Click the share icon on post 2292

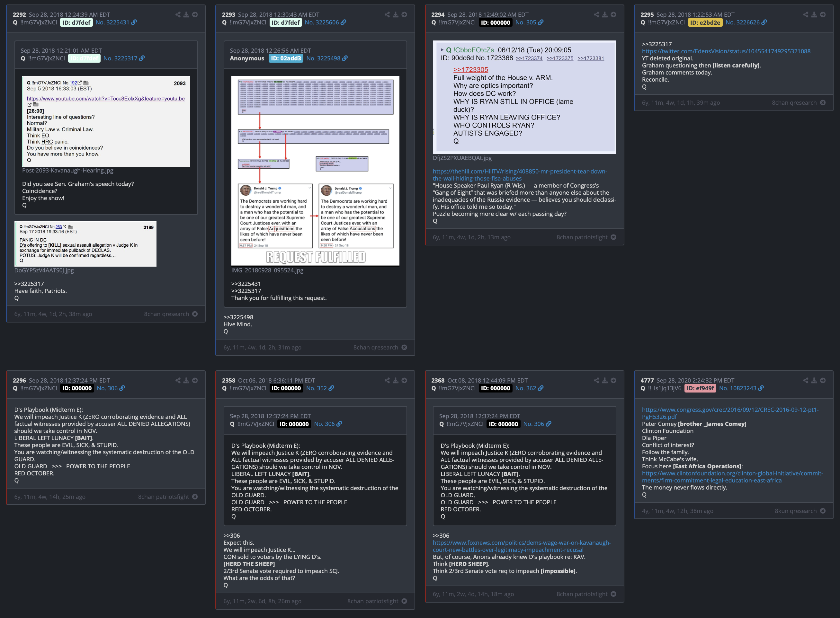[x=178, y=14]
